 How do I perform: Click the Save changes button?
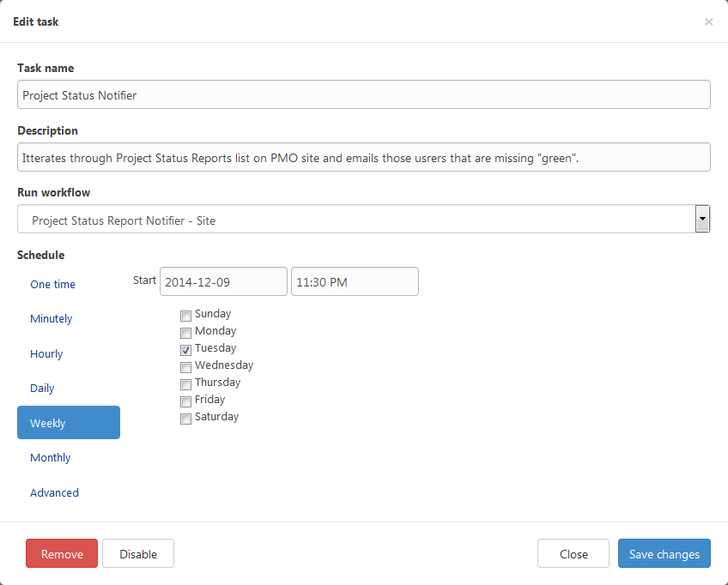point(664,553)
